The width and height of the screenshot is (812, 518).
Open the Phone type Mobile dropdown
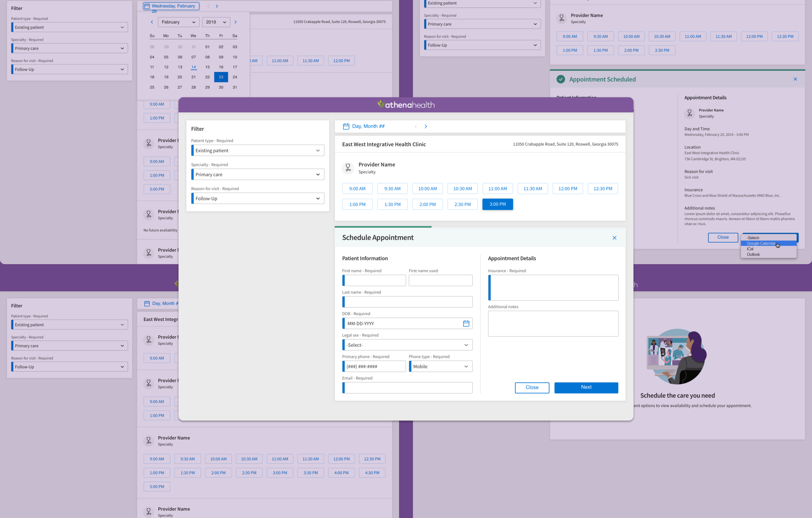click(440, 367)
